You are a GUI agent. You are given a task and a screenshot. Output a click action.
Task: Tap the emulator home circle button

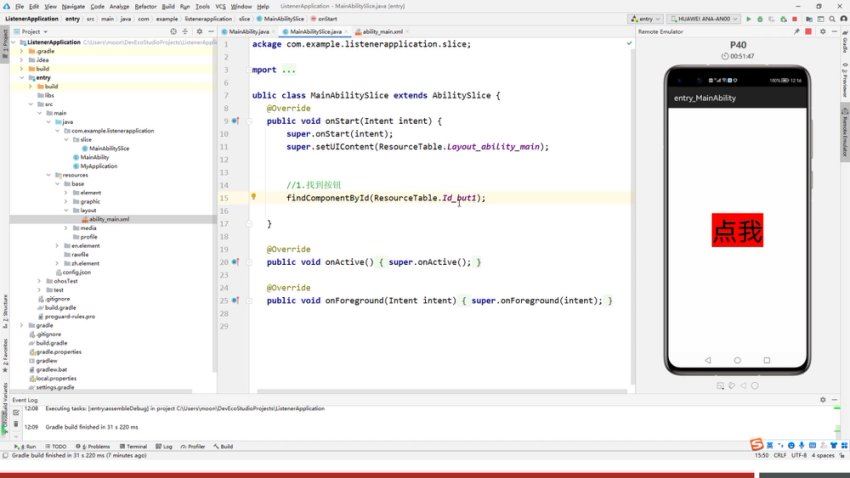pos(737,360)
